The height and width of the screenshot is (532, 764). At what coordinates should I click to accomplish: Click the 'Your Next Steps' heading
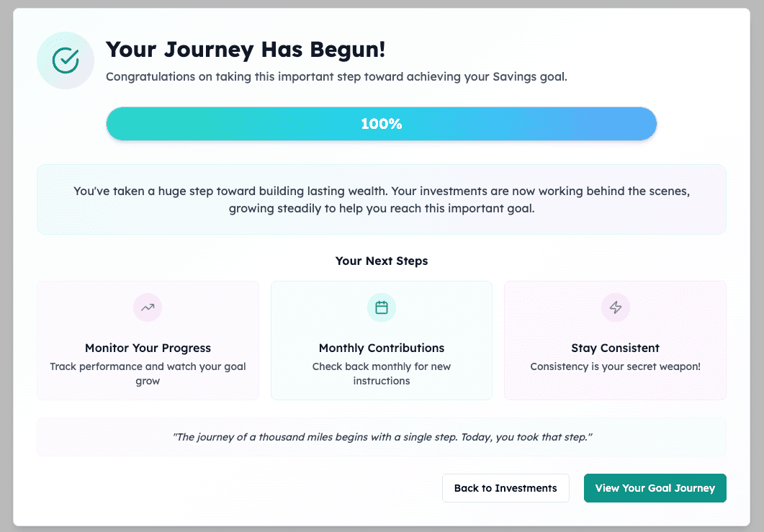pyautogui.click(x=382, y=261)
